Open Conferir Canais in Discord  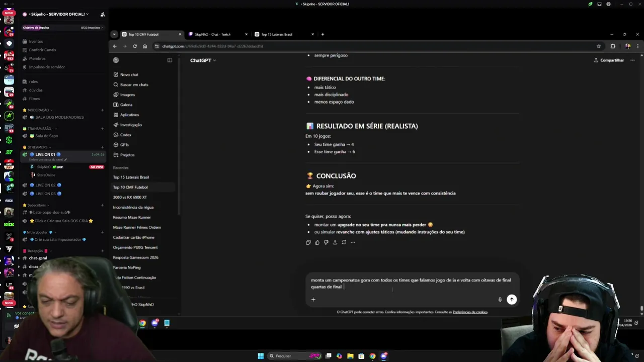pyautogui.click(x=42, y=50)
